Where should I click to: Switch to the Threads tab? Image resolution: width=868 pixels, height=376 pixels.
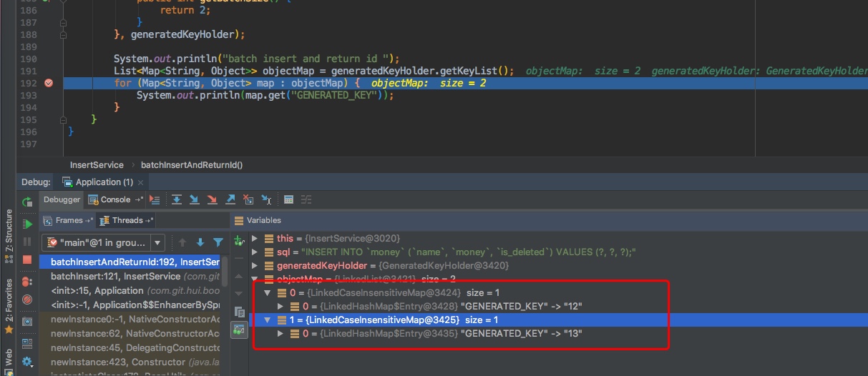tap(127, 220)
